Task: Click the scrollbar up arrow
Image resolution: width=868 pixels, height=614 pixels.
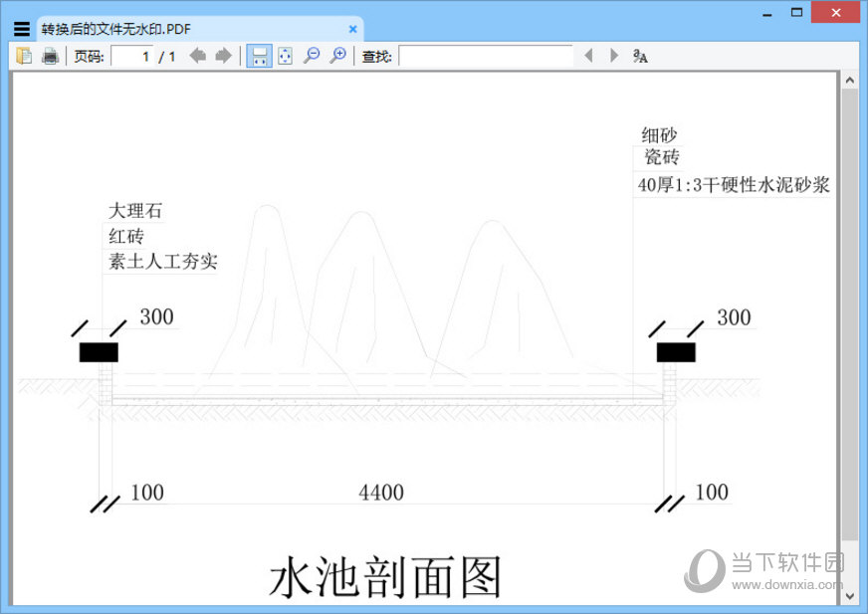Action: (850, 81)
